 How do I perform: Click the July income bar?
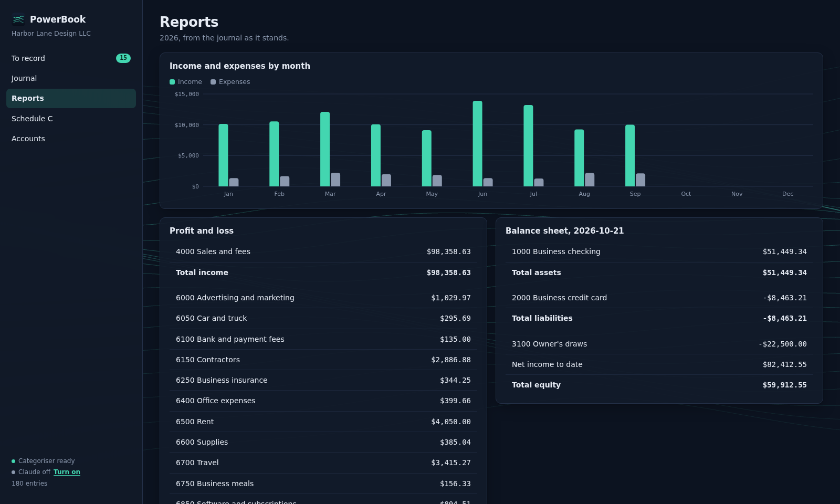[528, 145]
